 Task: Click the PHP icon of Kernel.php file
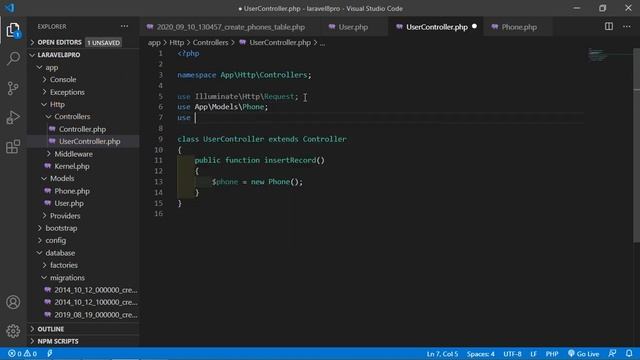[48, 166]
